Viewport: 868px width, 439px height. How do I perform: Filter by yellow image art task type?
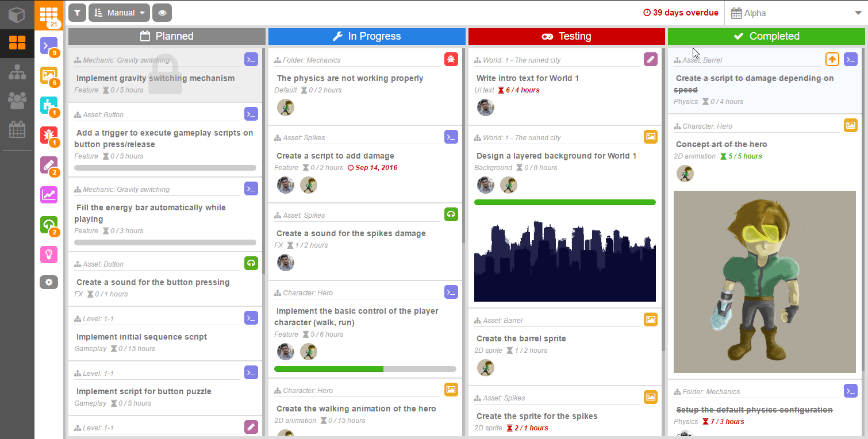point(49,75)
